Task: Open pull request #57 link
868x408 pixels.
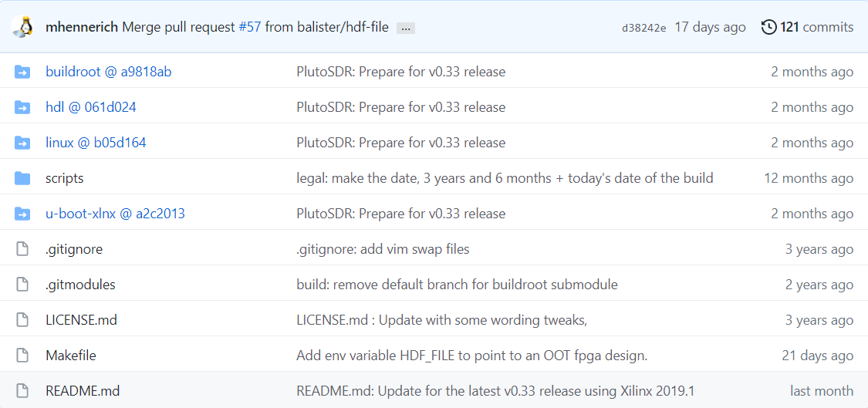Action: 249,27
